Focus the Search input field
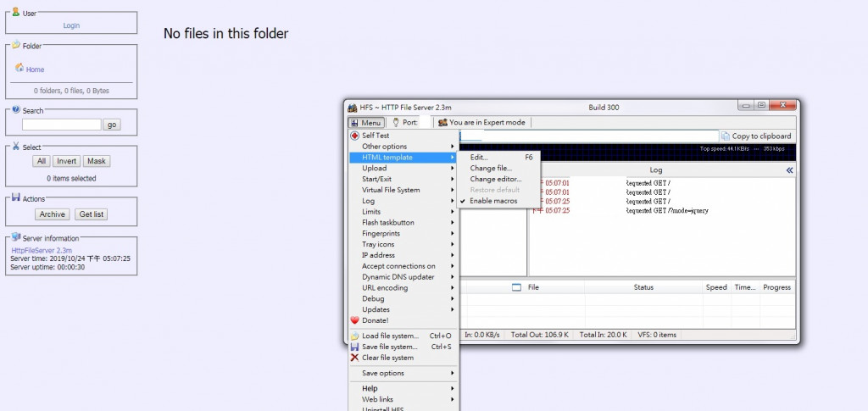868x411 pixels. pos(61,125)
